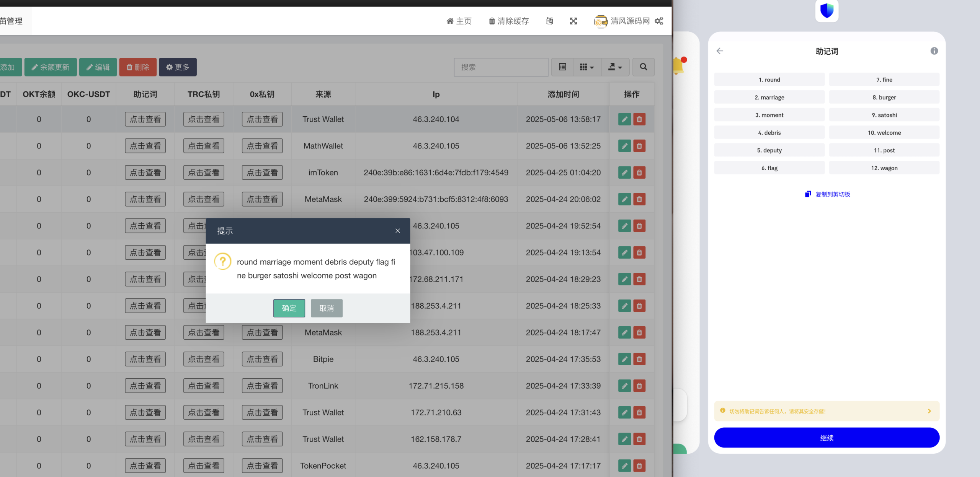Click the notification bell icon
The image size is (980, 477).
678,66
